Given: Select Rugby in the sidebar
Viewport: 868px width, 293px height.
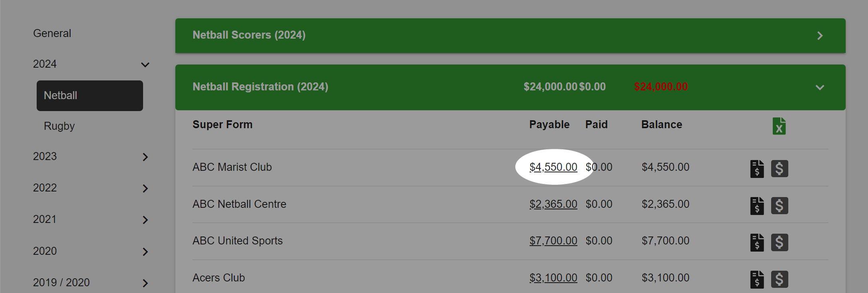Looking at the screenshot, I should [59, 126].
